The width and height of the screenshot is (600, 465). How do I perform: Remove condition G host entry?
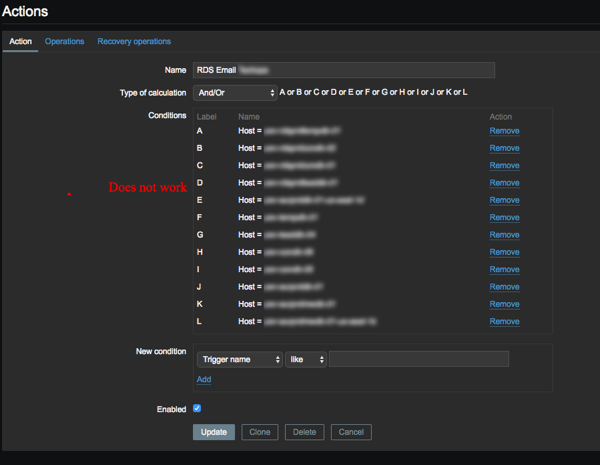tap(504, 235)
